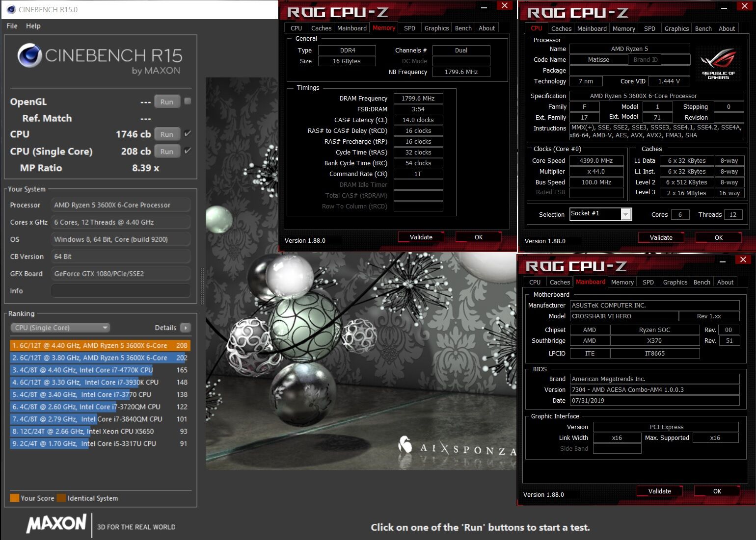Select ranking row 8 Intel Xeon CPU X5650

pyautogui.click(x=100, y=431)
